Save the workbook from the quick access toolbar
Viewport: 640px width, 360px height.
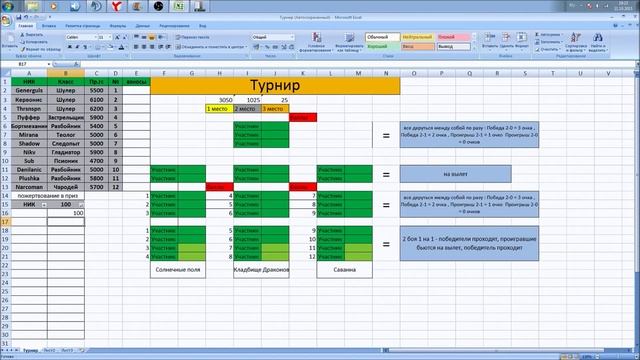(x=19, y=17)
